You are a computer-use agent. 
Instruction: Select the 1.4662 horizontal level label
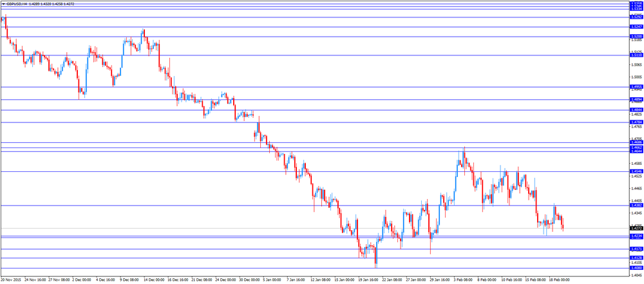point(636,147)
